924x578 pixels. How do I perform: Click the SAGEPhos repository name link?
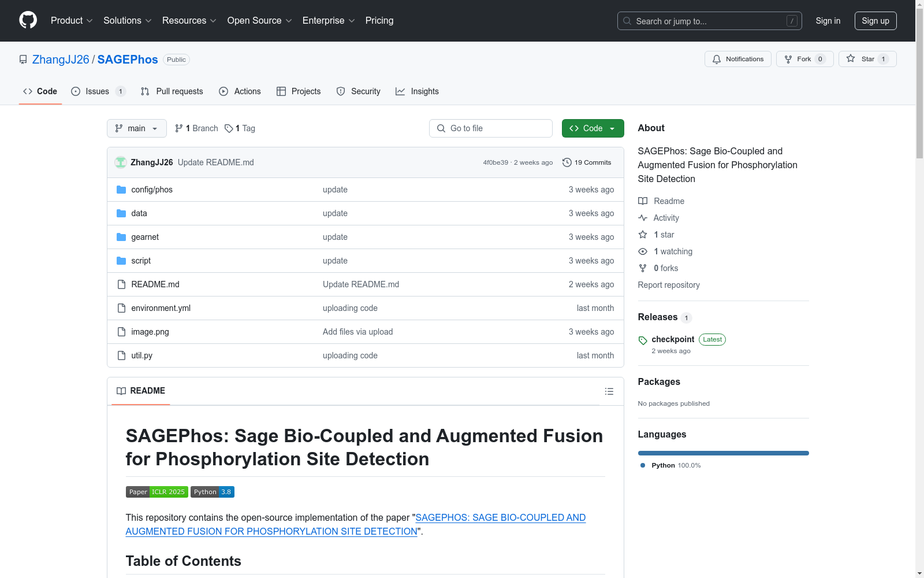click(128, 60)
